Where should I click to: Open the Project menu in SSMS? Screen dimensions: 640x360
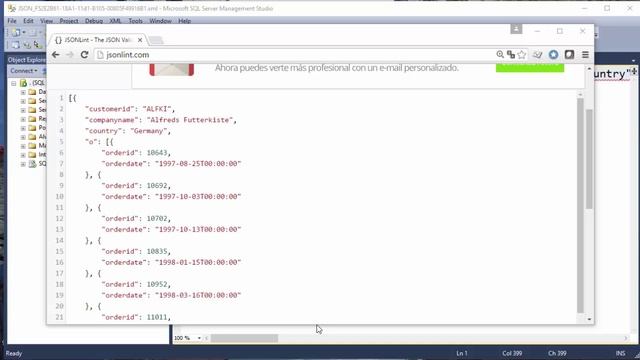coord(69,21)
